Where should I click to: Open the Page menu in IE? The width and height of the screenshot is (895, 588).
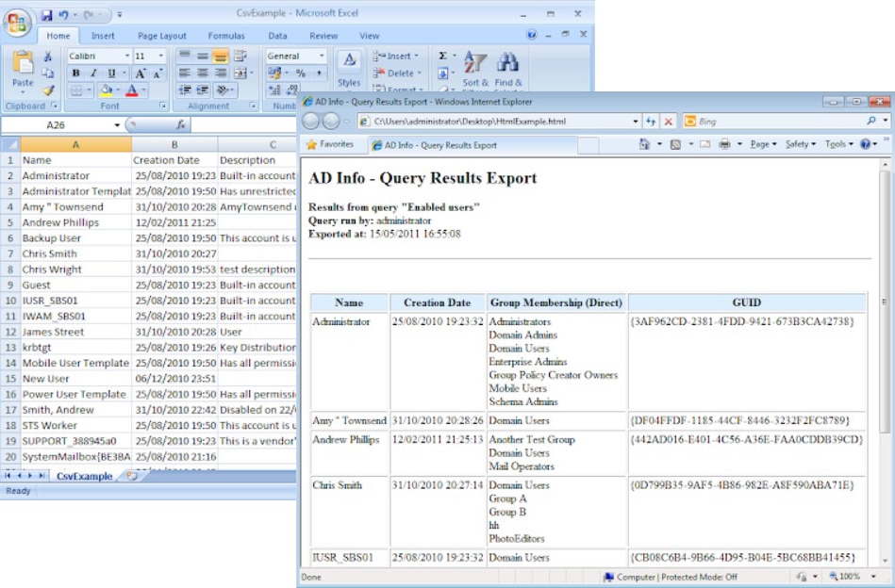tap(763, 144)
